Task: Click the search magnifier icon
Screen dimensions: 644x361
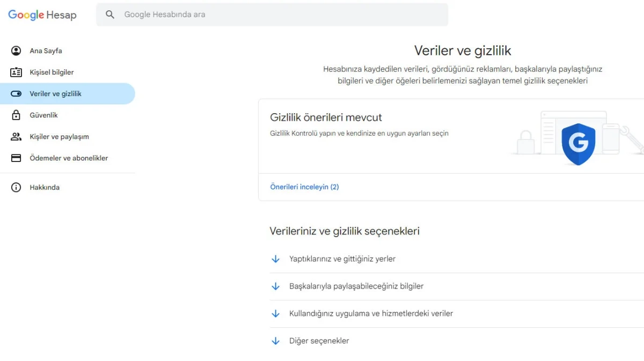Action: click(x=110, y=14)
